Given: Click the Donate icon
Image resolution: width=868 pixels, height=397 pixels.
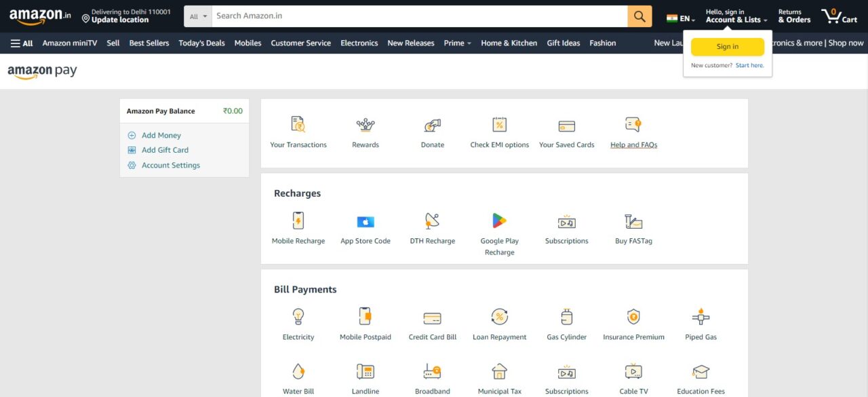Looking at the screenshot, I should tap(433, 125).
